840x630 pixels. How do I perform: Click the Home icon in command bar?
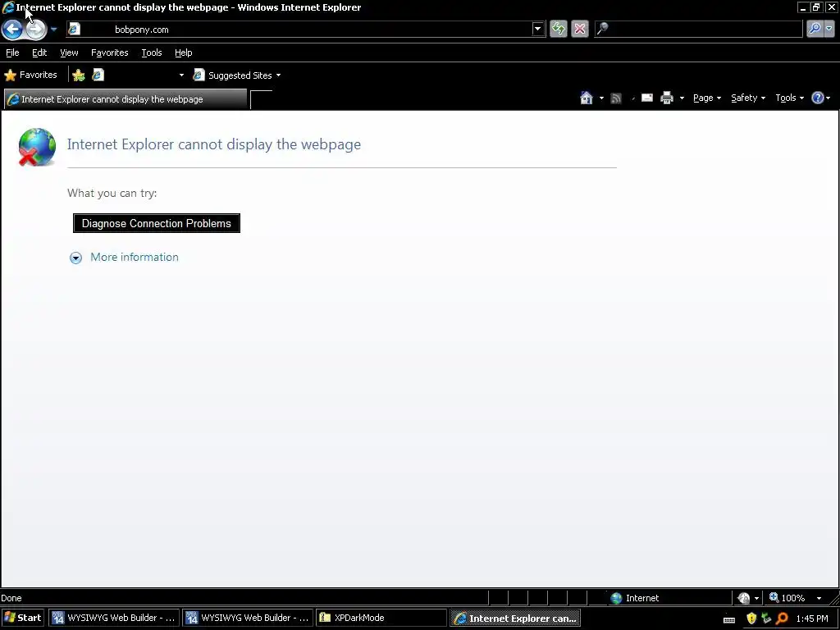(x=587, y=98)
